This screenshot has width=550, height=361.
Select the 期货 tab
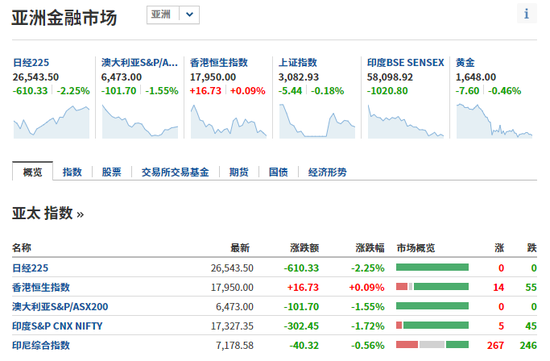239,172
